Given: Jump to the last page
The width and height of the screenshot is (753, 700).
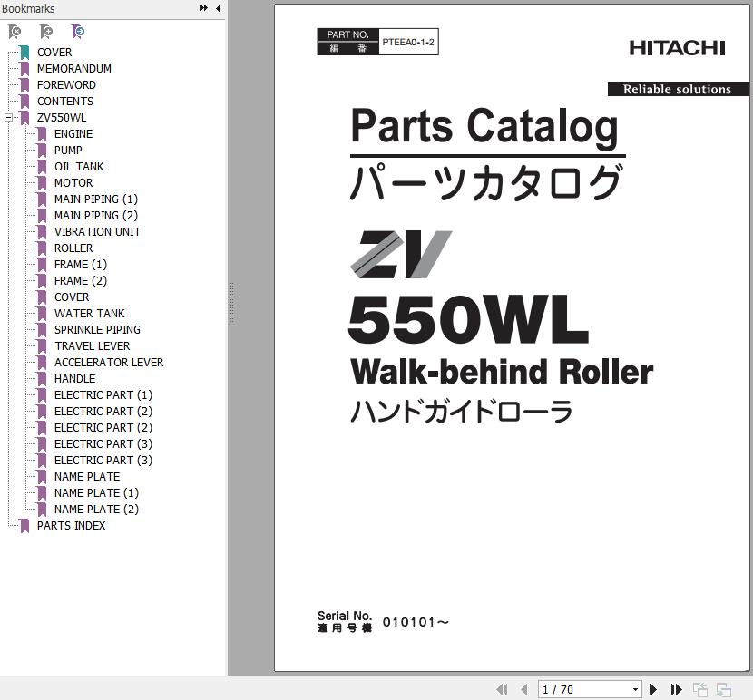Looking at the screenshot, I should 676,689.
